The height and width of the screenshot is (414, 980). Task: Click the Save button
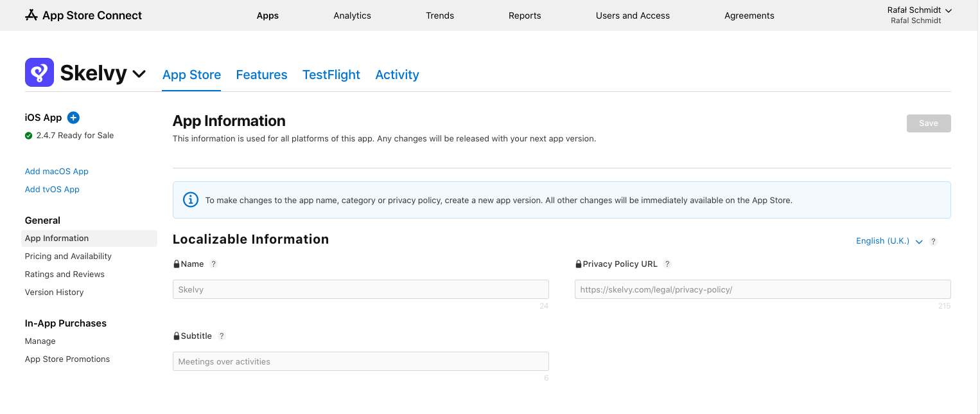coord(929,123)
